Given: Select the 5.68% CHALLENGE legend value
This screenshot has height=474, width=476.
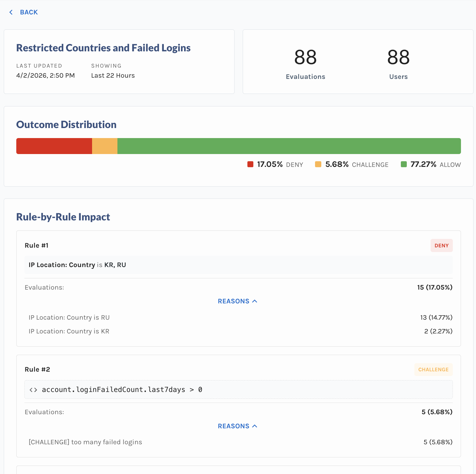Looking at the screenshot, I should (337, 164).
